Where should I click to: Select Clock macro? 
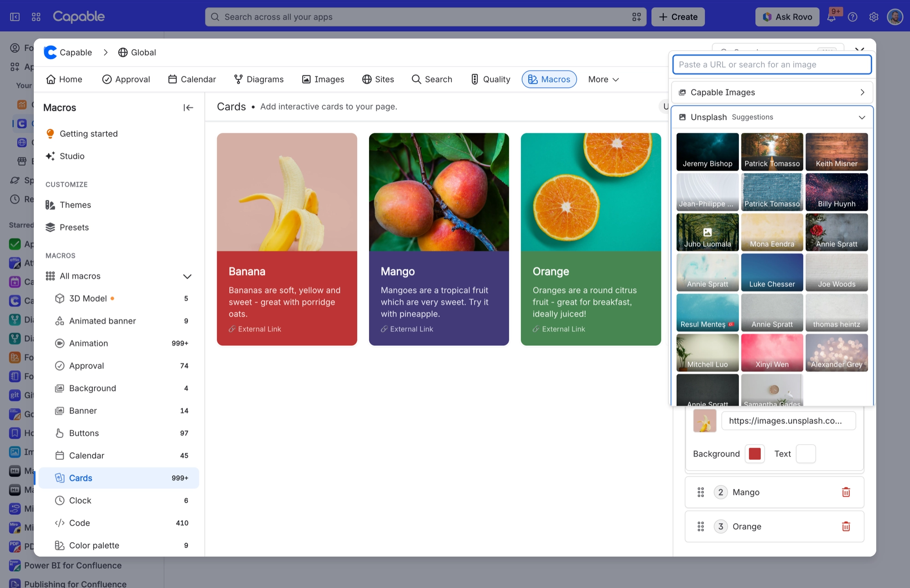[119, 501]
